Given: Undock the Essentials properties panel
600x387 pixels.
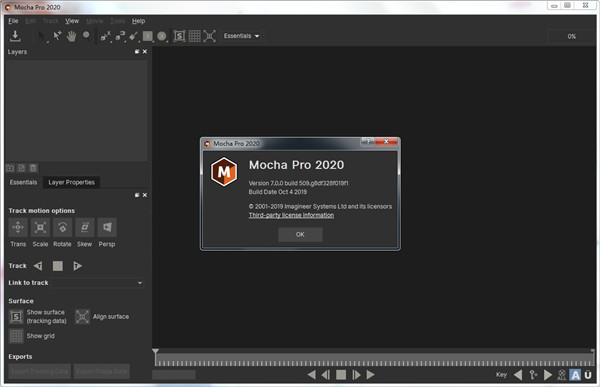Looking at the screenshot, I should tap(137, 195).
